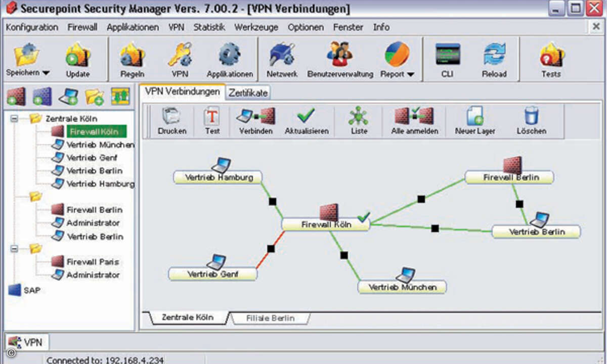Click the Test icon in the VPN toolbar
607x364 pixels.
[212, 116]
